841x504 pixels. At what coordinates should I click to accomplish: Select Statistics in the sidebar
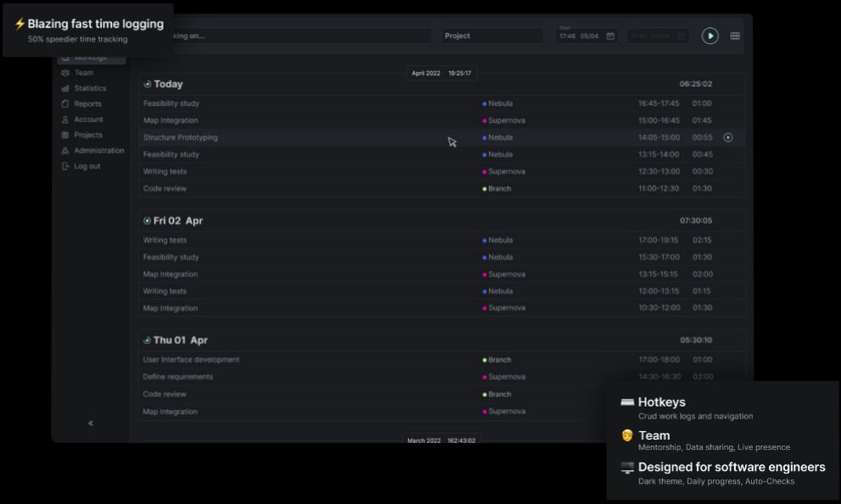point(87,88)
